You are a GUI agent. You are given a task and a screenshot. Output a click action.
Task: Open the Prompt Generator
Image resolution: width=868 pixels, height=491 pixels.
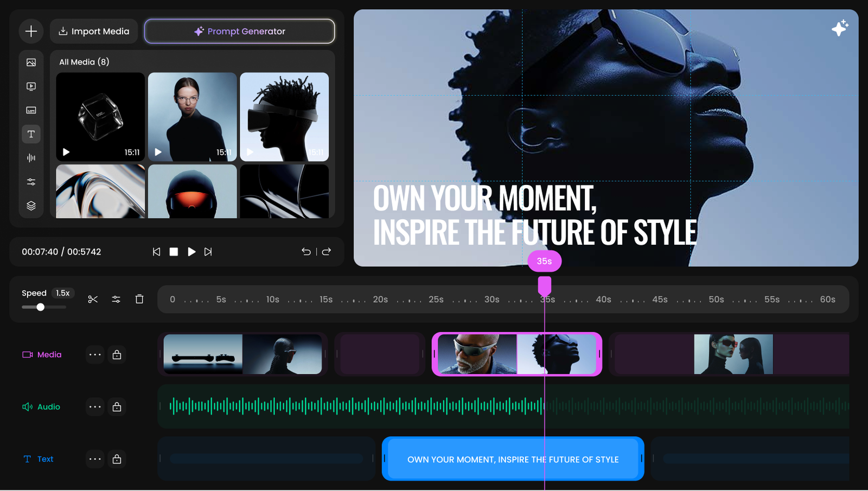pyautogui.click(x=239, y=31)
